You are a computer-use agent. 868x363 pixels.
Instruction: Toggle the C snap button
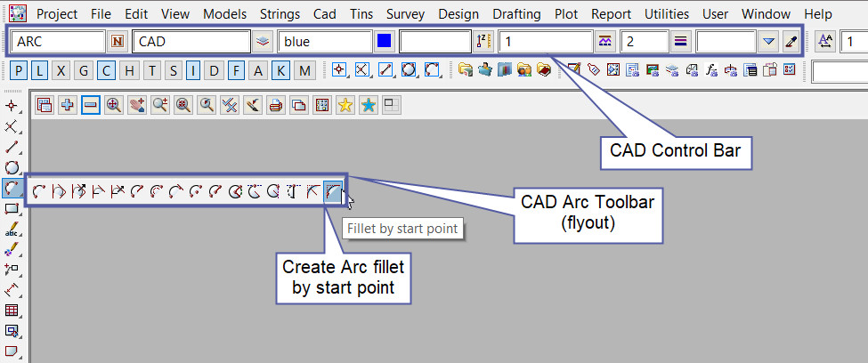[x=106, y=70]
